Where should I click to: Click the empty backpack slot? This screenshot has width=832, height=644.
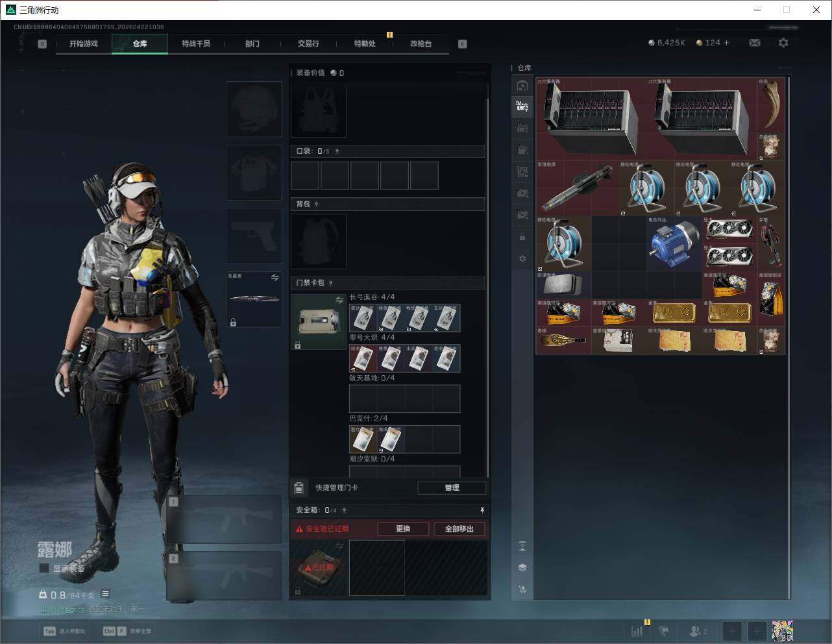[318, 241]
